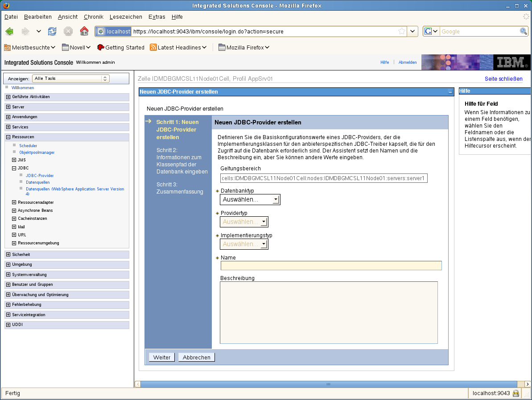The width and height of the screenshot is (532, 400).
Task: Open the Objektpoolmanager link
Action: click(37, 153)
